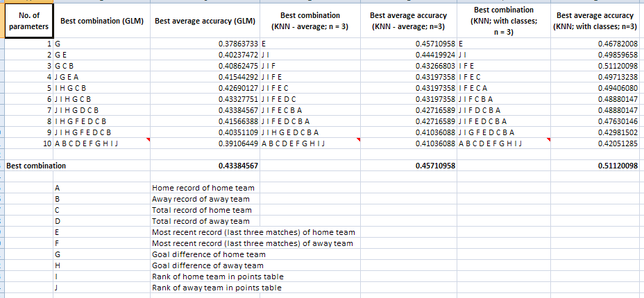
Task: Click header 'Best combination (KNN - average; n = 3)'
Action: point(310,21)
